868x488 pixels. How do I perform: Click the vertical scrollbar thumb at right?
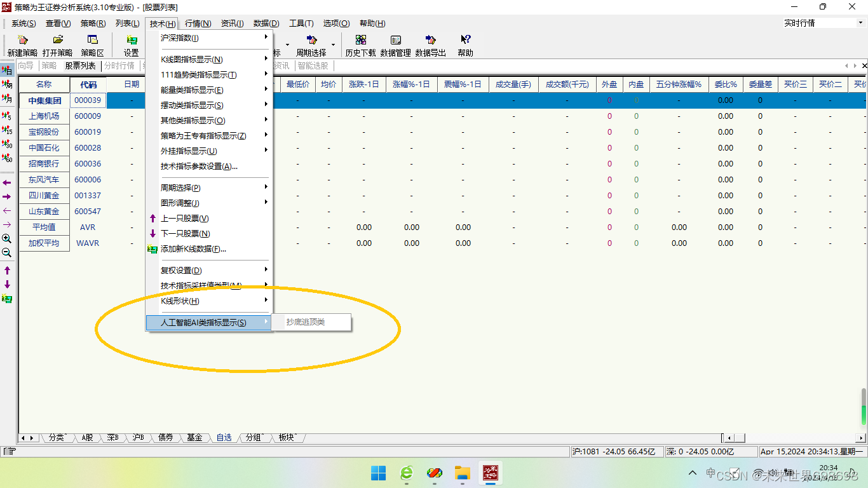(864, 407)
